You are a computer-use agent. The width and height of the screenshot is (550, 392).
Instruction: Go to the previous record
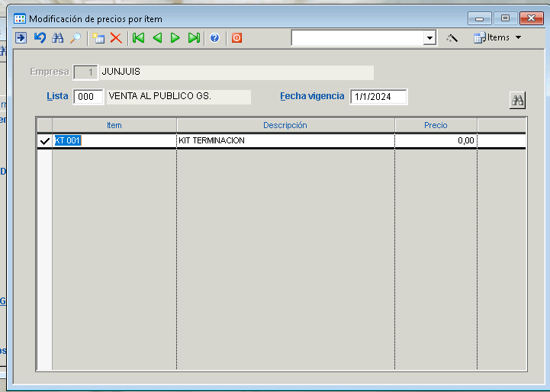[x=157, y=37]
